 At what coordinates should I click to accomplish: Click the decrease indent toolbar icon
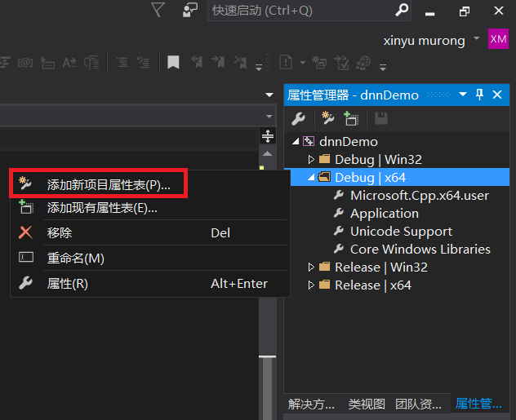(x=122, y=62)
